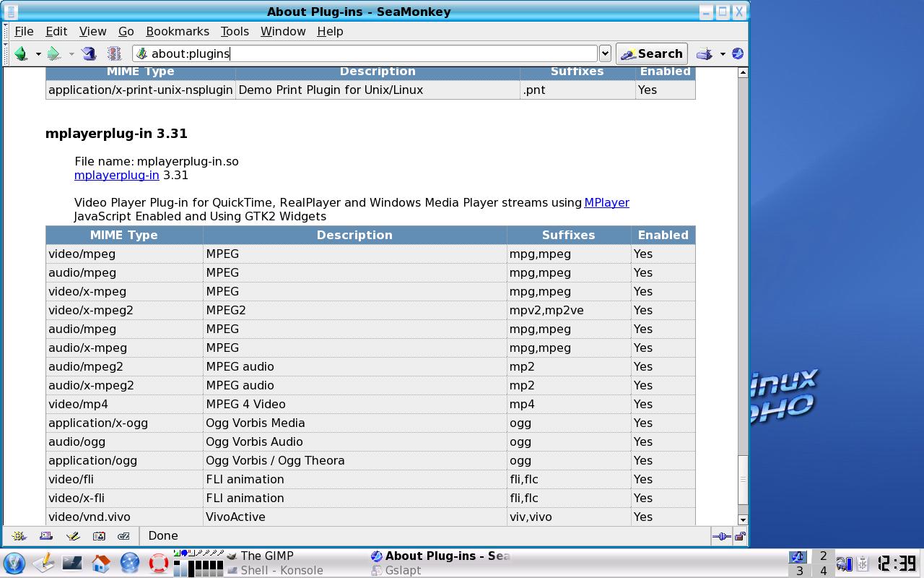924x578 pixels.
Task: Click the SeaMonkey throbber logo icon
Action: [x=737, y=53]
